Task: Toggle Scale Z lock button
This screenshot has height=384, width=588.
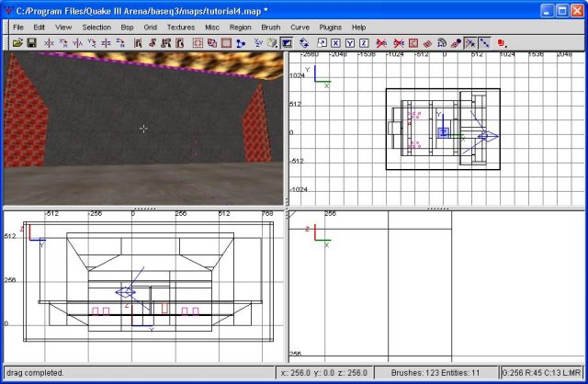Action: 364,43
